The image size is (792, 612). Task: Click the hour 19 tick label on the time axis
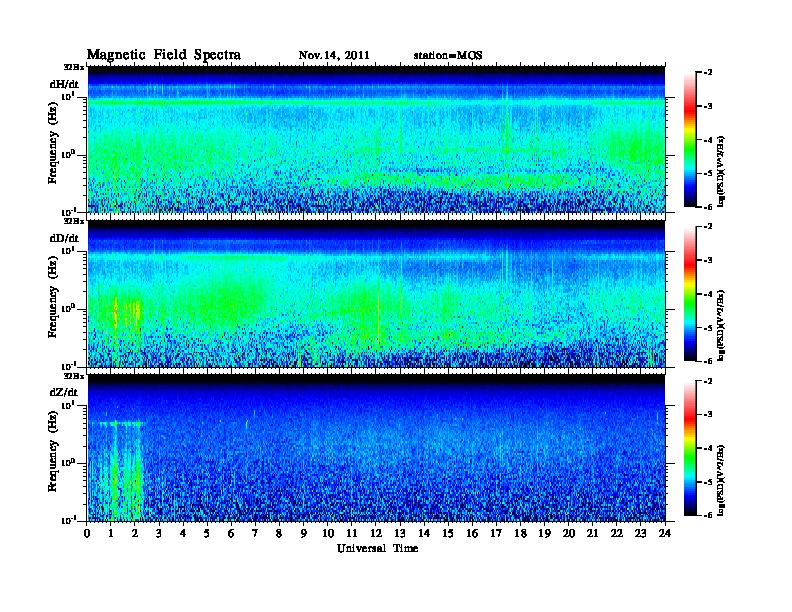pos(544,534)
